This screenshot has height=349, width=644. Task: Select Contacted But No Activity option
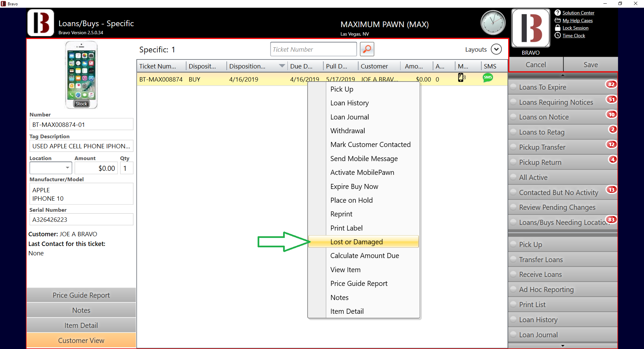[562, 193]
